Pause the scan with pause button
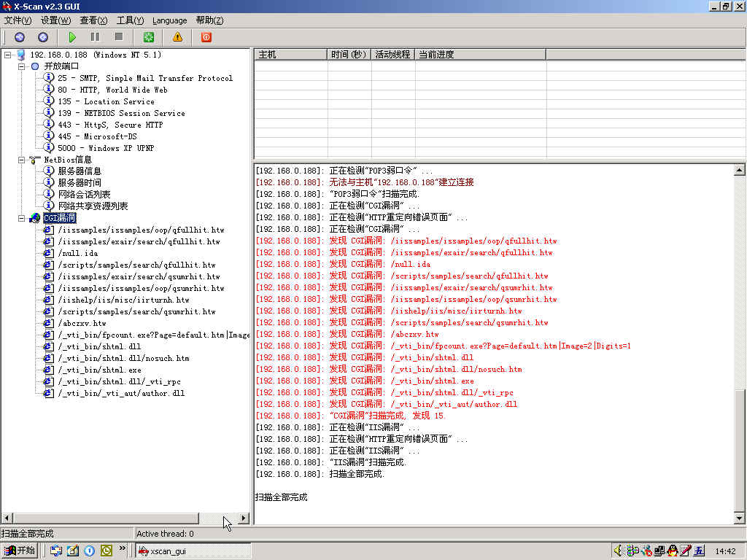 click(x=96, y=37)
